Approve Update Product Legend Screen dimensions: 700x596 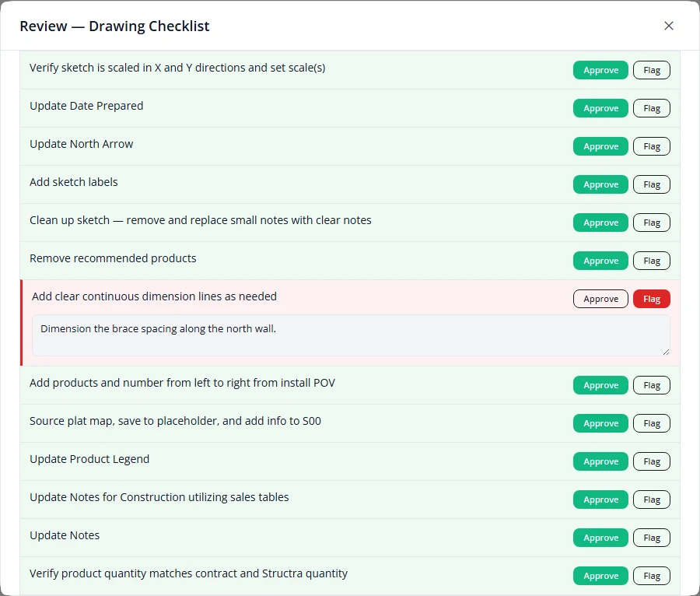click(x=600, y=461)
